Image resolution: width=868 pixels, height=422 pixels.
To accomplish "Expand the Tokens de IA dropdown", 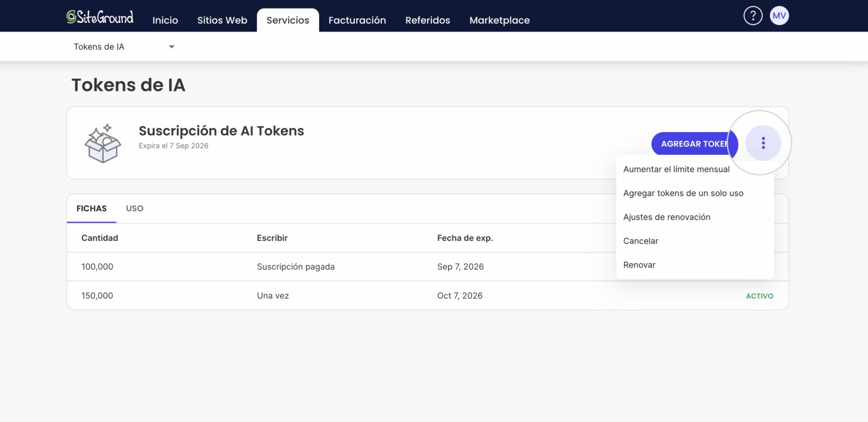I will click(x=124, y=47).
